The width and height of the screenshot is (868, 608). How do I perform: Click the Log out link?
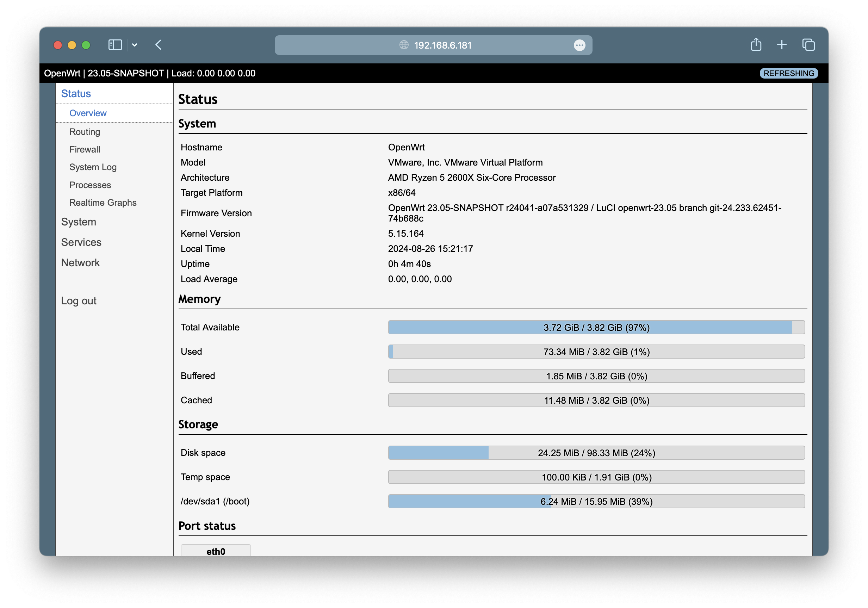[x=79, y=301]
